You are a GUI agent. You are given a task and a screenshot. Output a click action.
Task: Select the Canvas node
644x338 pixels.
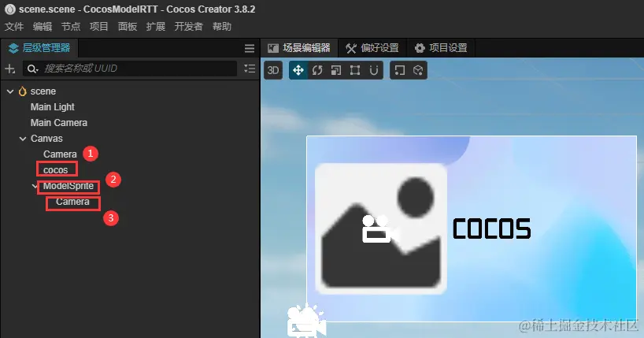point(46,139)
